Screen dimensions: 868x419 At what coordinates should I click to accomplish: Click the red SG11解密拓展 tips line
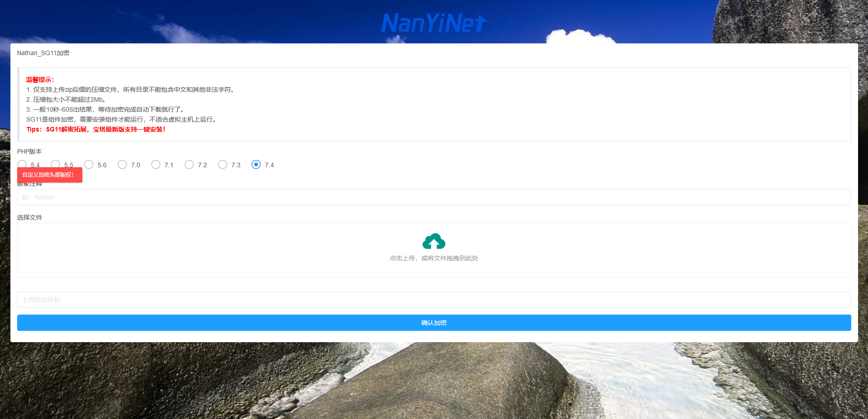pyautogui.click(x=96, y=129)
